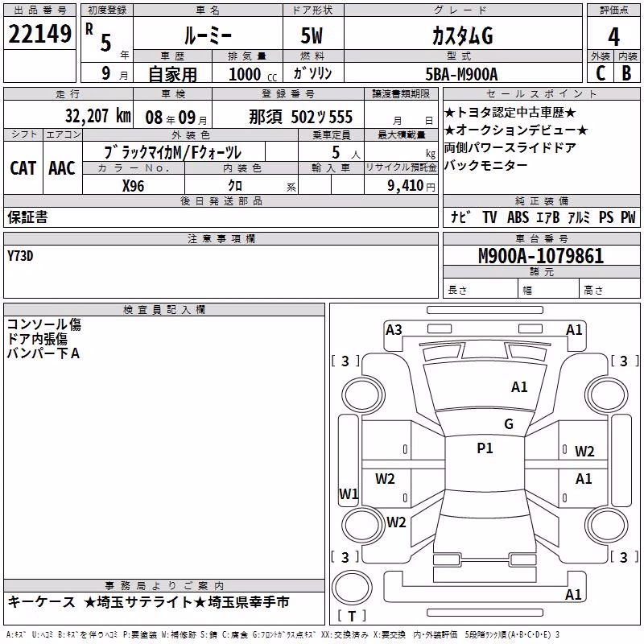Click the inspection date 08年09月
644x644 pixels.
coord(176,118)
